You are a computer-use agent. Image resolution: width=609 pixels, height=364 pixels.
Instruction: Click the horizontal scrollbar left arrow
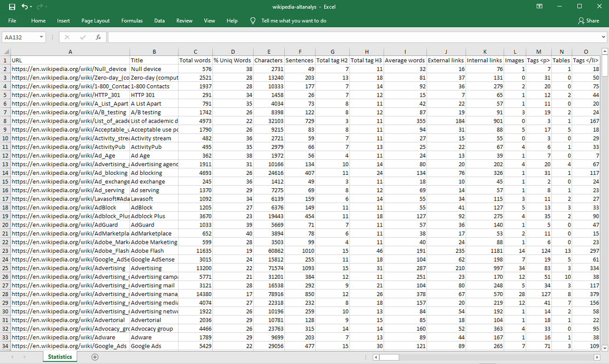pos(376,357)
